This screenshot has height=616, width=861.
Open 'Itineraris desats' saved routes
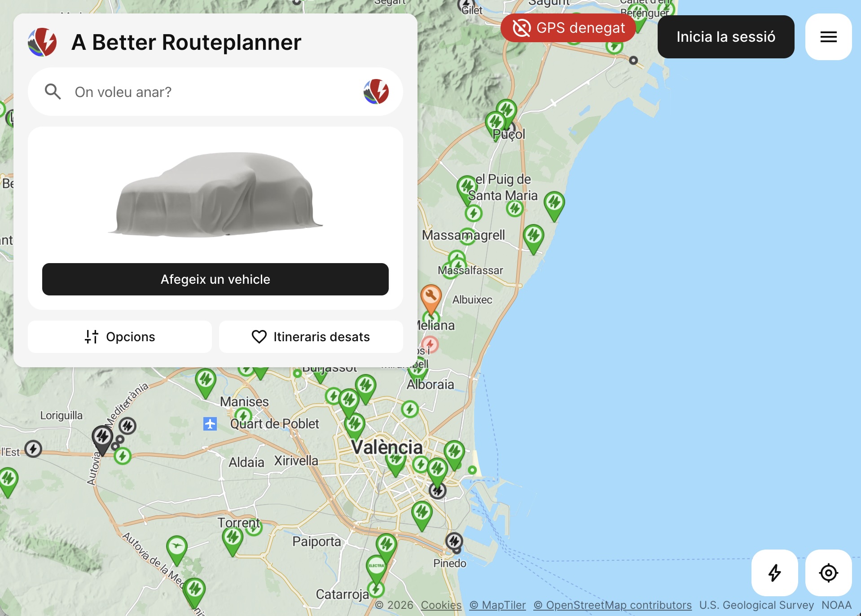(x=311, y=337)
